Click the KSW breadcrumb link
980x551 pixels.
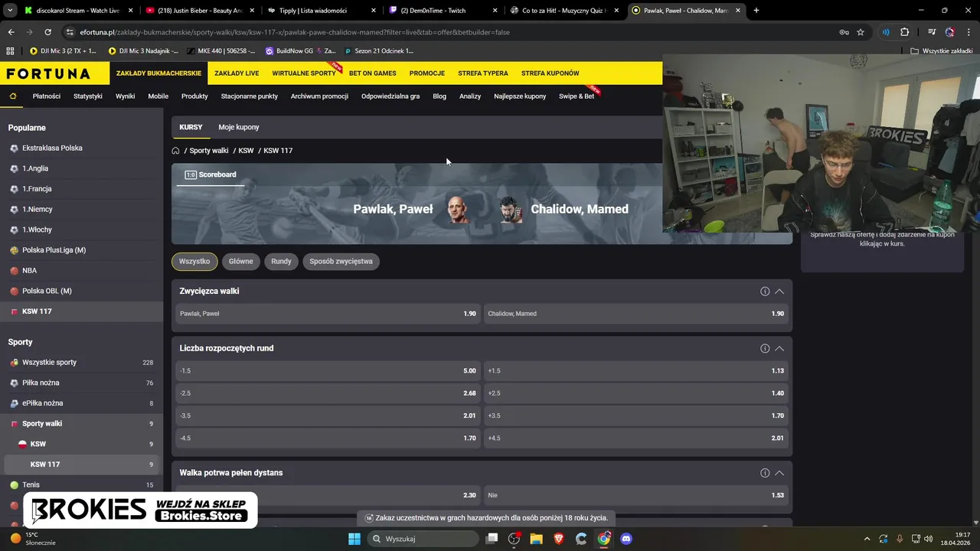point(246,151)
